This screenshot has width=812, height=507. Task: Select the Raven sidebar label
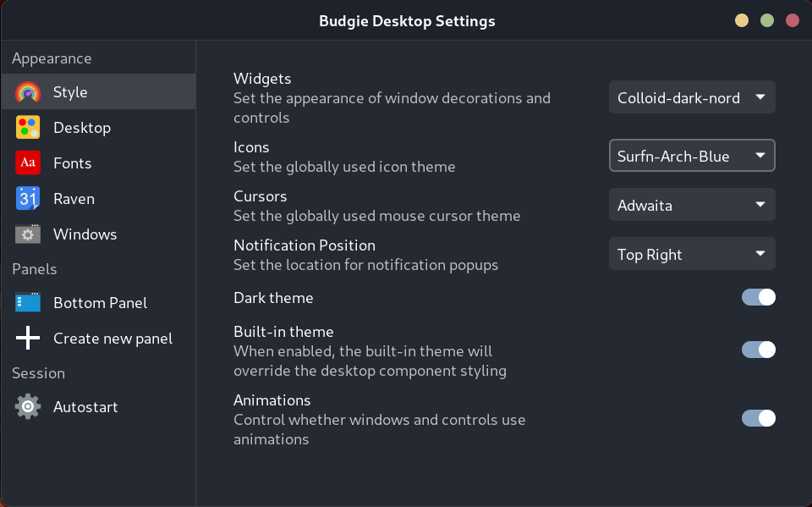74,199
